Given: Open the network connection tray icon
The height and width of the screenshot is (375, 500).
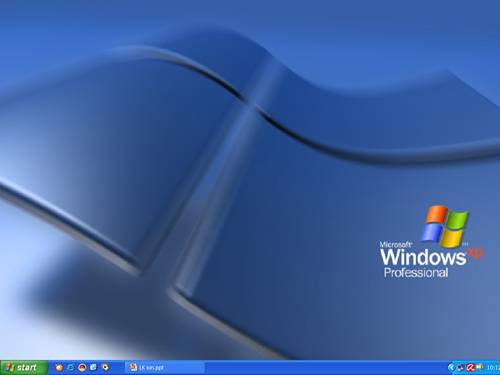Looking at the screenshot, I should pyautogui.click(x=461, y=368).
